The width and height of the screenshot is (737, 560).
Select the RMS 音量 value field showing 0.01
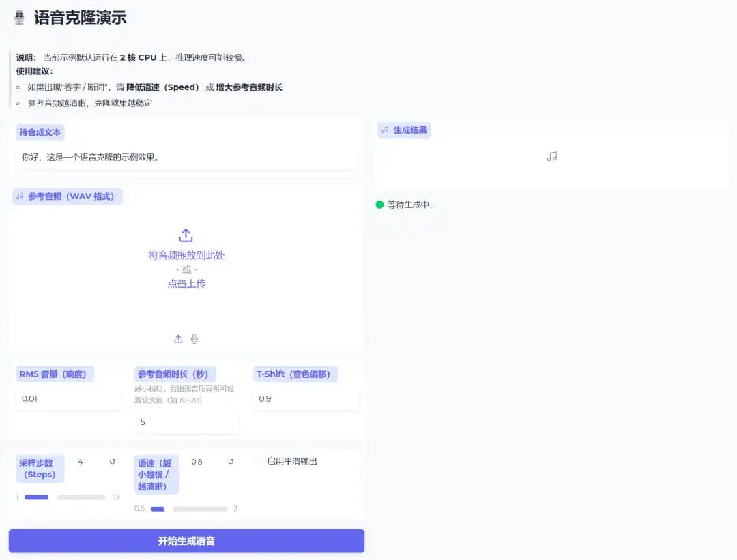pyautogui.click(x=68, y=398)
